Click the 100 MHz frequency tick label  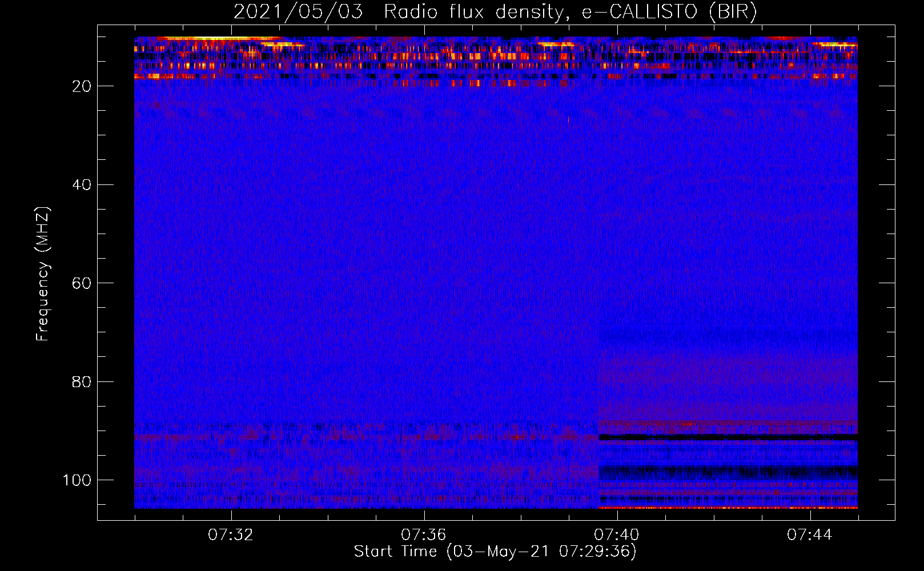tap(77, 480)
